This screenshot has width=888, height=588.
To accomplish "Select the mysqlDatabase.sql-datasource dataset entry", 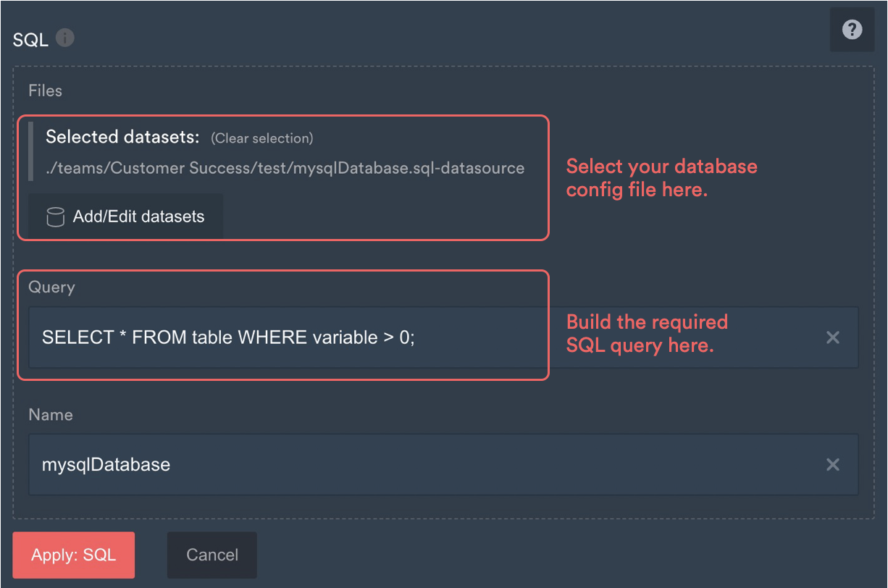I will 284,167.
